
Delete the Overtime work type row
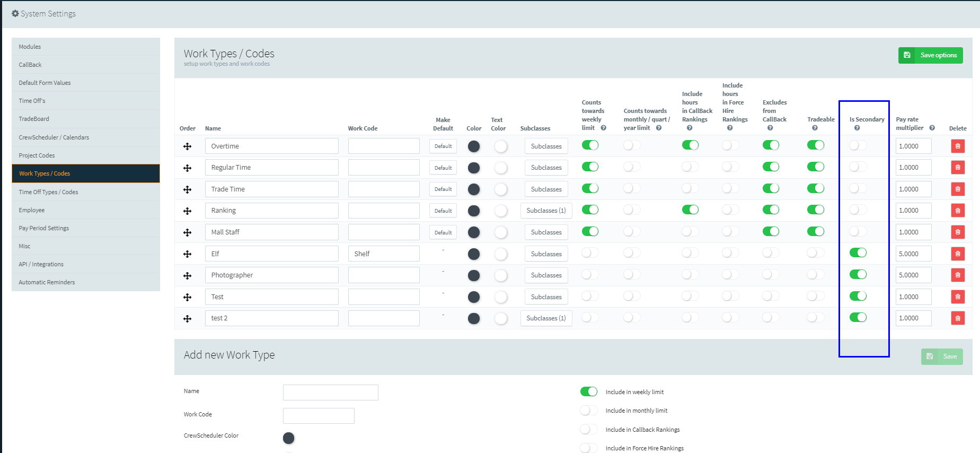tap(957, 146)
